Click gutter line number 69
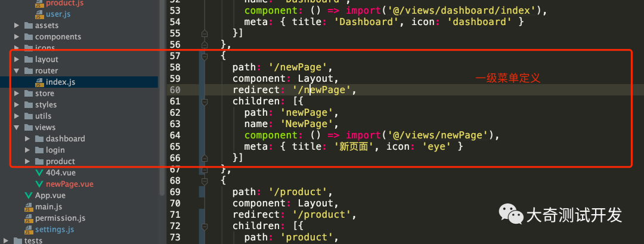Image resolution: width=644 pixels, height=244 pixels. pyautogui.click(x=175, y=192)
